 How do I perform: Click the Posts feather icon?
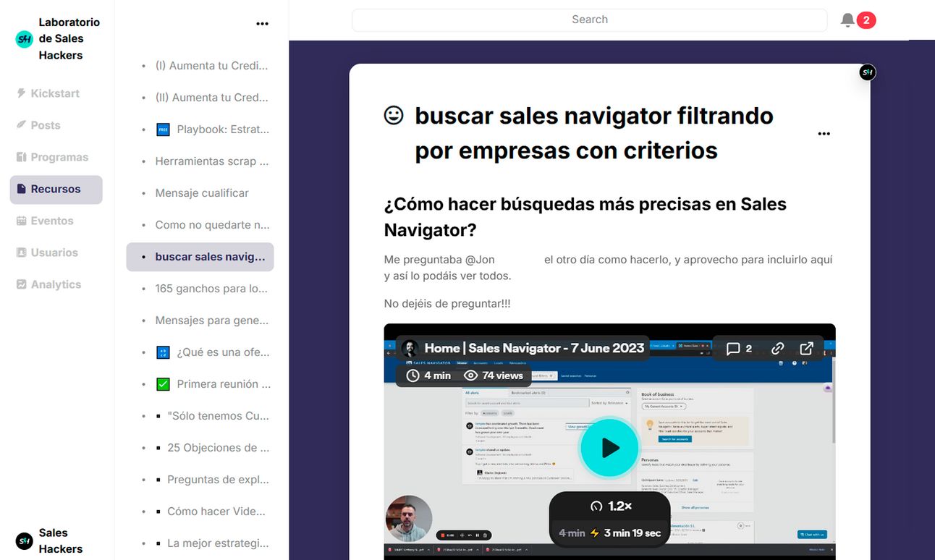[x=21, y=125]
